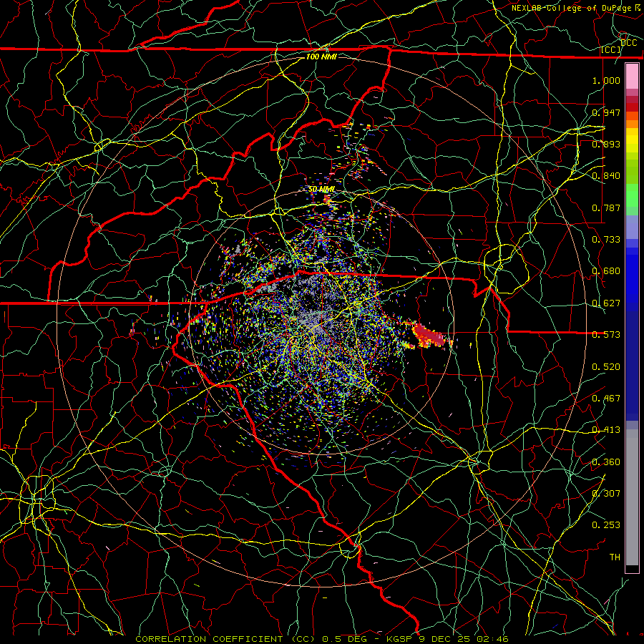Click the 1.000 value on the color scale
644x644 pixels.
pos(606,80)
